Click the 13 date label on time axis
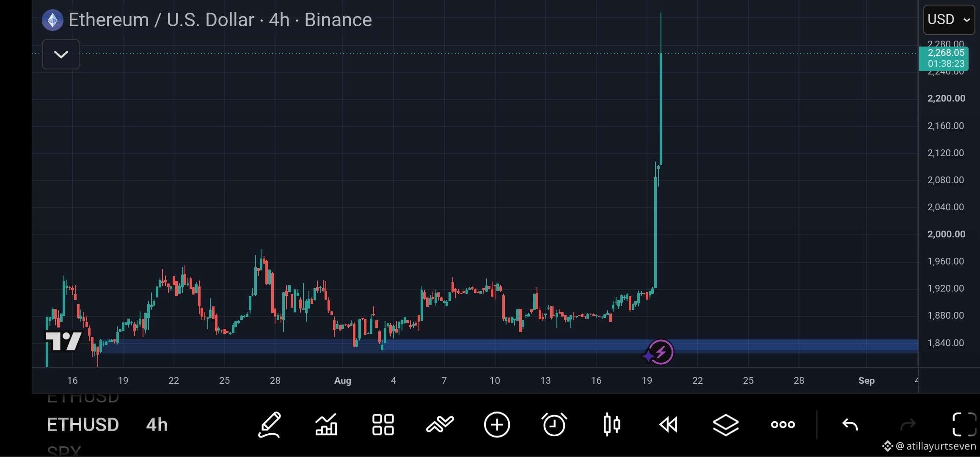 pyautogui.click(x=545, y=380)
